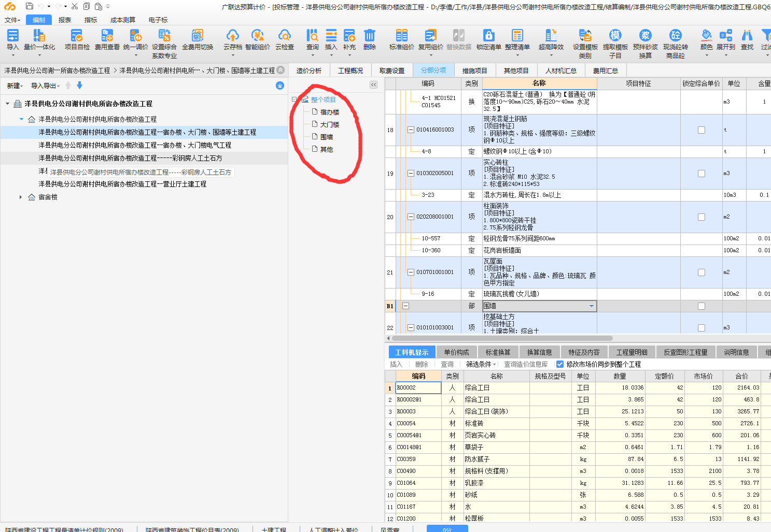Viewport: 771px width, 532px height.
Task: Click blue move-down arrow in project panel
Action: (x=79, y=85)
